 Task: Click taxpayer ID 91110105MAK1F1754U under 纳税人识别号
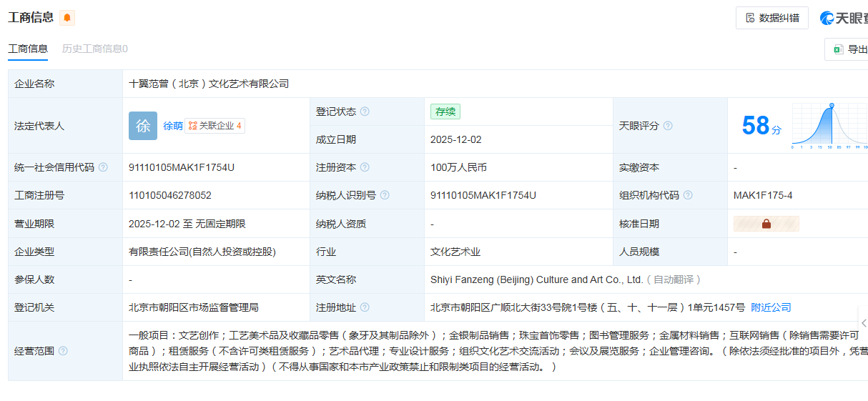pyautogui.click(x=483, y=195)
